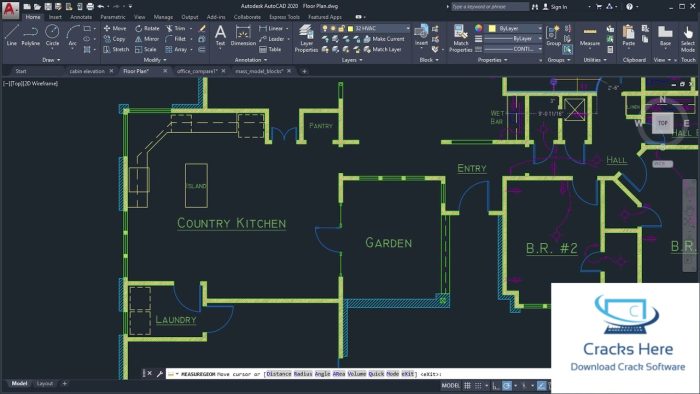700x394 pixels.
Task: Insert a Table from Annotation panel
Action: point(270,50)
